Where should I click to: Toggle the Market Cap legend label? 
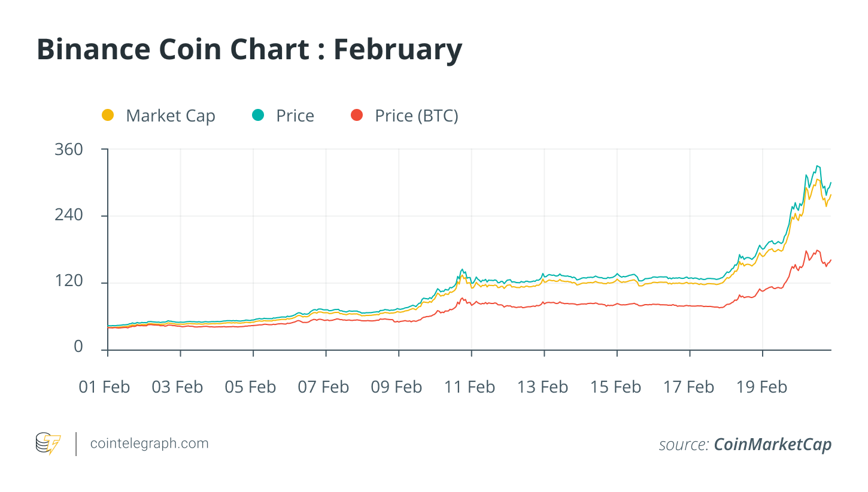(170, 116)
